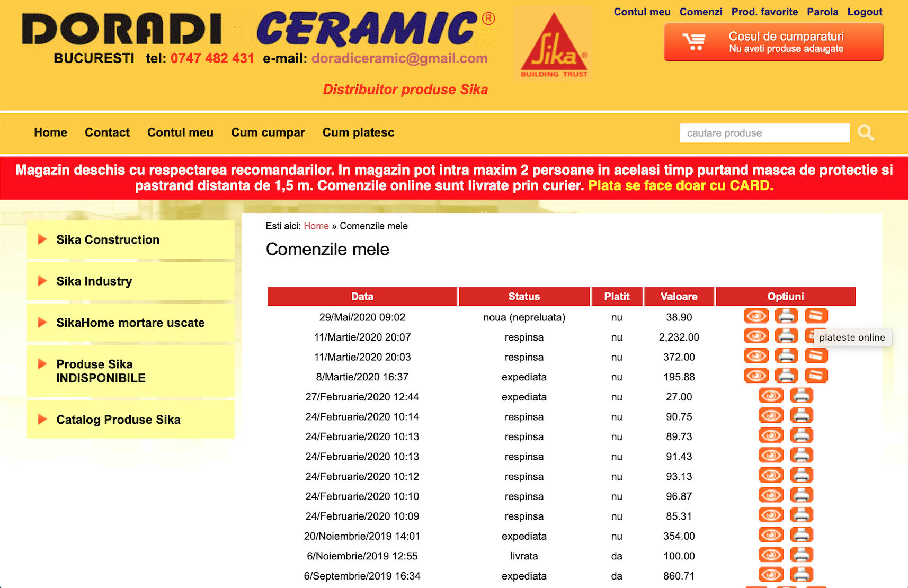Click the Data column header
Image resolution: width=908 pixels, height=588 pixels.
click(362, 297)
